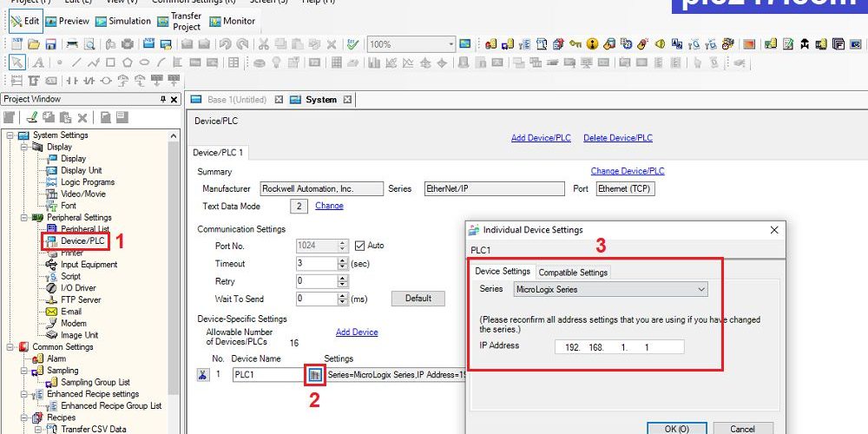868x434 pixels.
Task: Collapse the Common Settings tree node
Action: click(10, 347)
